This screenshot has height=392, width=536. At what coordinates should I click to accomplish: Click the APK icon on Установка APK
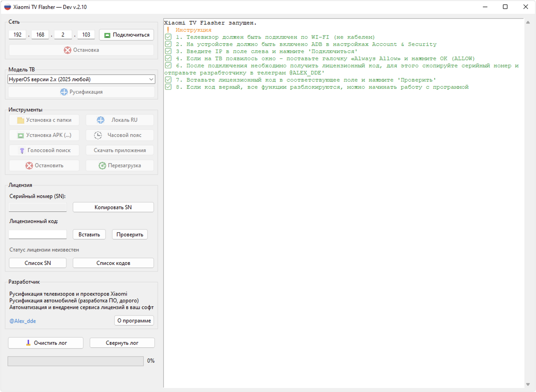[x=21, y=136]
